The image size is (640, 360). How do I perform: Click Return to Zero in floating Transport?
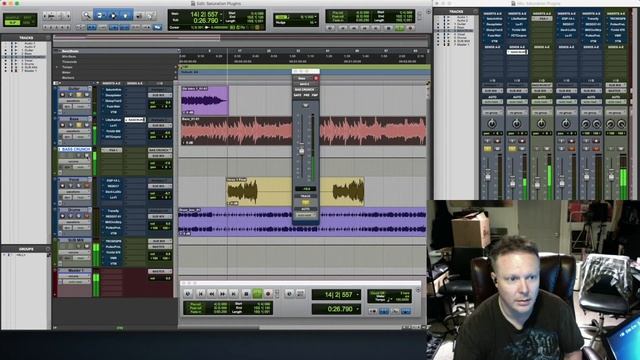pyautogui.click(x=200, y=293)
